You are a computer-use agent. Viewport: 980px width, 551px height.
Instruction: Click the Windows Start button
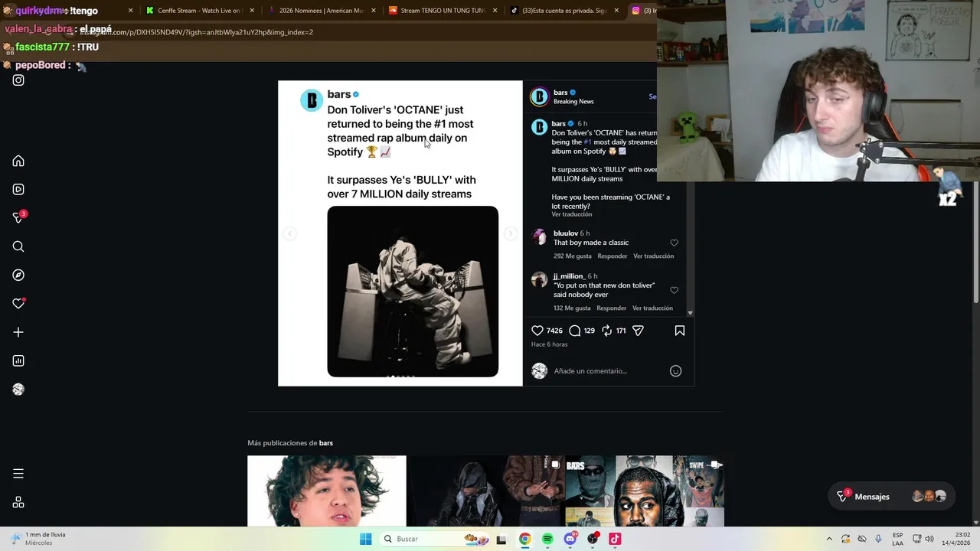click(366, 539)
